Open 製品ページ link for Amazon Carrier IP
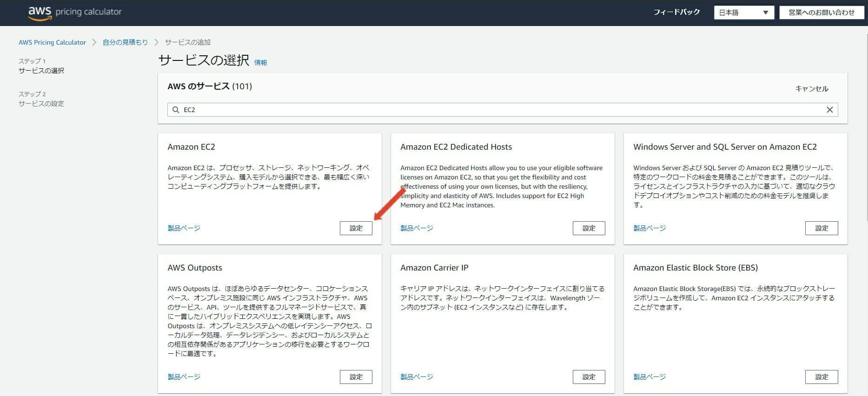This screenshot has height=396, width=868. coord(417,377)
